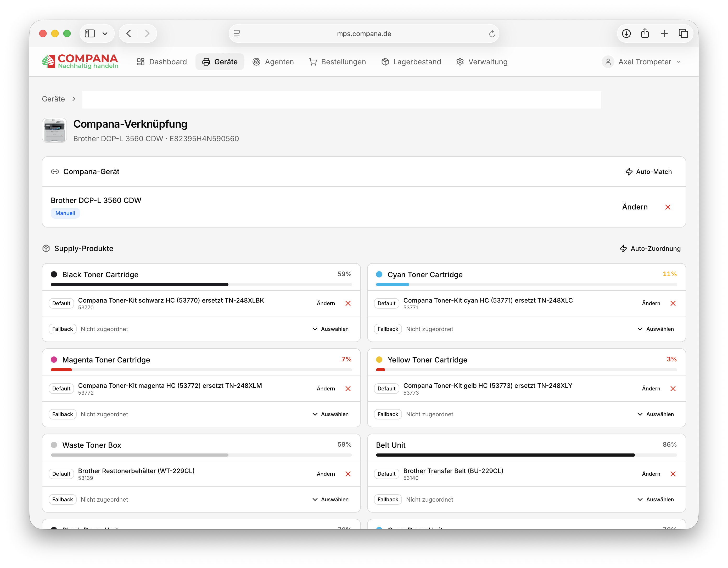Click the Safari sidebar toggle icon

(x=90, y=33)
